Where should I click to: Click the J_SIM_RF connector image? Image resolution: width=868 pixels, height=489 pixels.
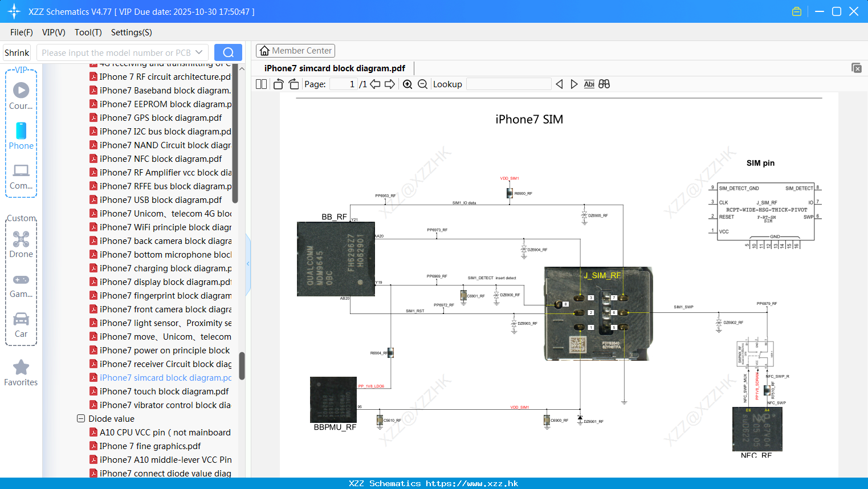tap(598, 313)
